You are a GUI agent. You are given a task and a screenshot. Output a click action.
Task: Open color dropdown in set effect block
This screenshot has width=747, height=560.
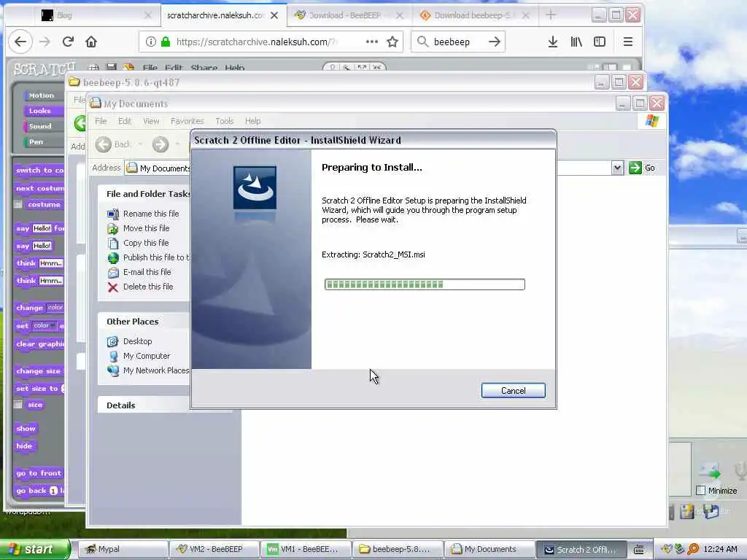pos(44,326)
